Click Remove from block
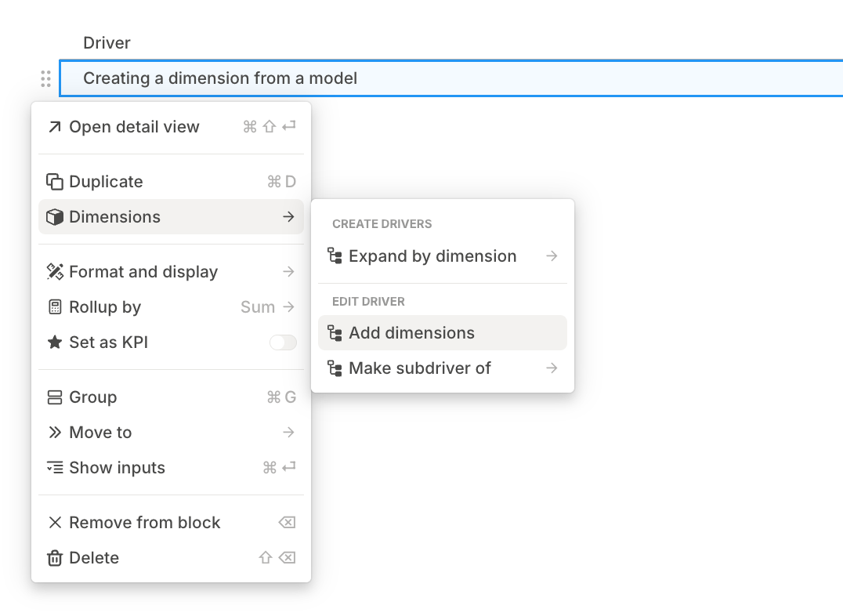The image size is (843, 616). tap(144, 522)
